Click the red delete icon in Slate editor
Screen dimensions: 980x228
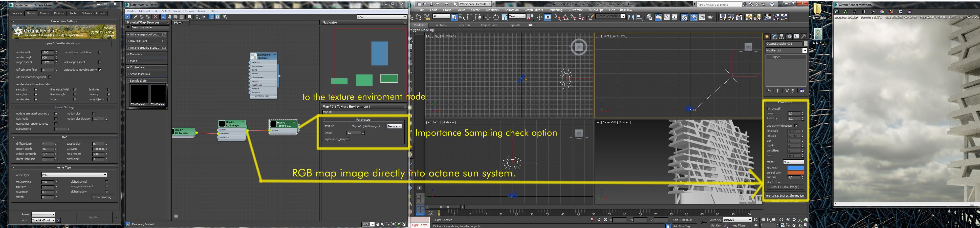(x=155, y=17)
